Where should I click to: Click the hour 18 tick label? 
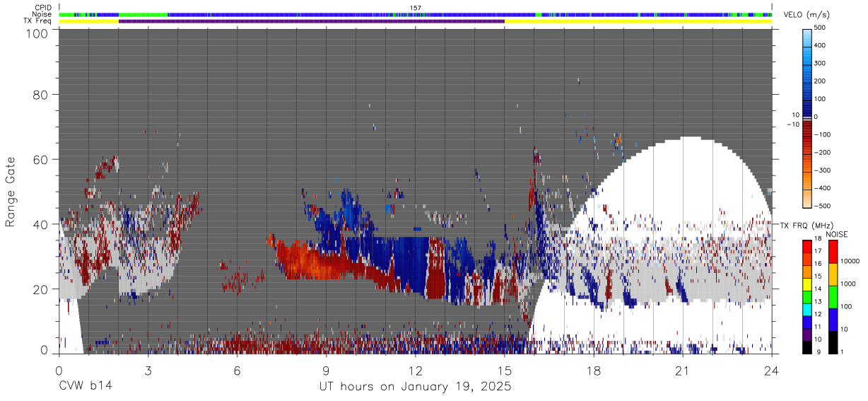click(x=593, y=370)
